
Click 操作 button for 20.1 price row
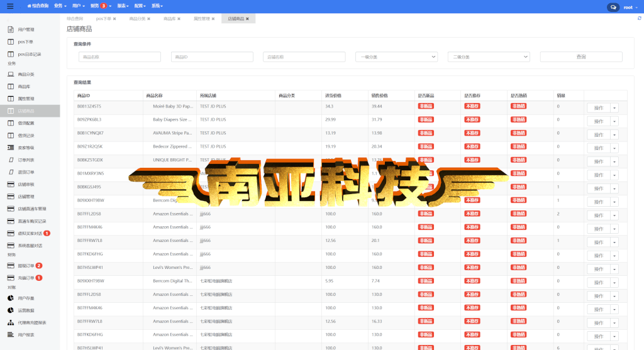[599, 242]
